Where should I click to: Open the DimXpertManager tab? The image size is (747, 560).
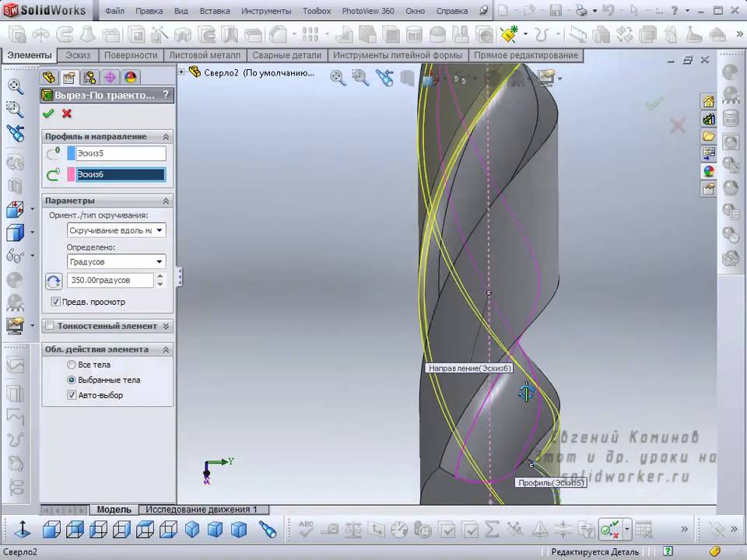110,77
